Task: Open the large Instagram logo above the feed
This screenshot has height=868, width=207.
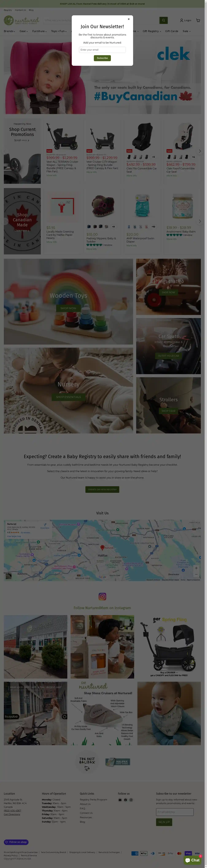Action: pos(102,596)
